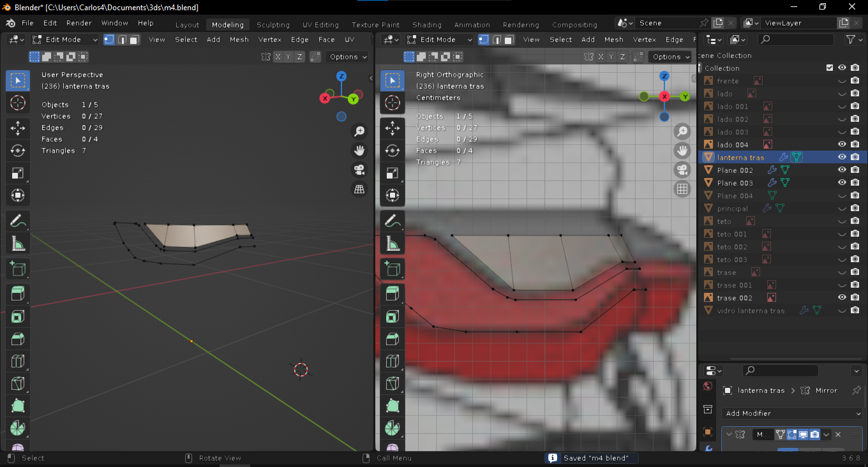Screen dimensions: 868x467
Task: Choose the Extrude Region tool in right viewport
Action: click(393, 294)
